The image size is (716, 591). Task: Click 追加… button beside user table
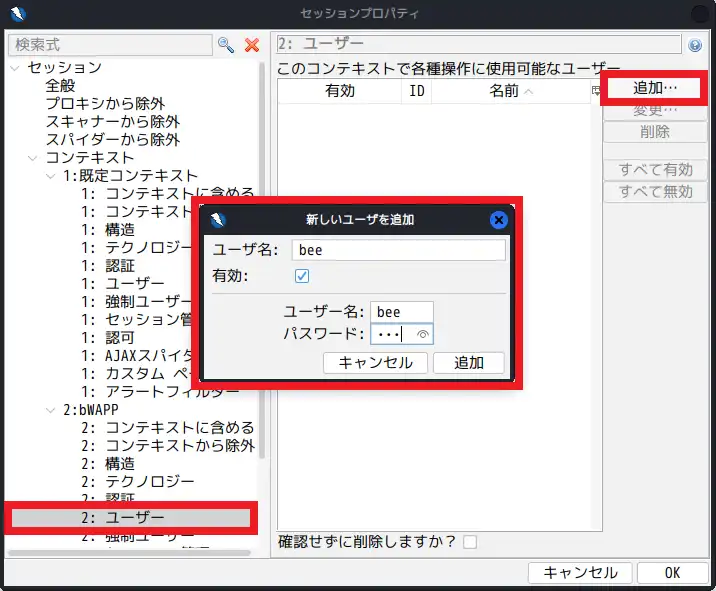(x=654, y=88)
